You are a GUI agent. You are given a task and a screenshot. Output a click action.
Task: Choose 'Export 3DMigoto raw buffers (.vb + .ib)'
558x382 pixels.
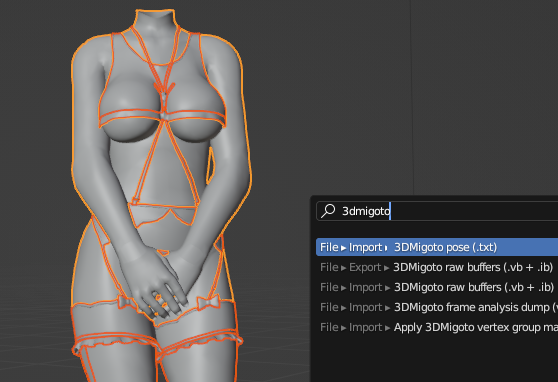click(x=437, y=267)
